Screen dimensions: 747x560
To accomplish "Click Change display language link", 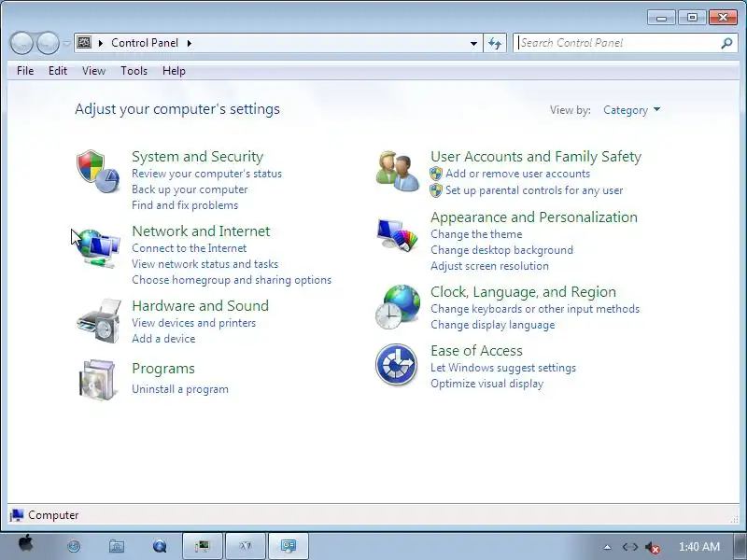I will pos(493,325).
